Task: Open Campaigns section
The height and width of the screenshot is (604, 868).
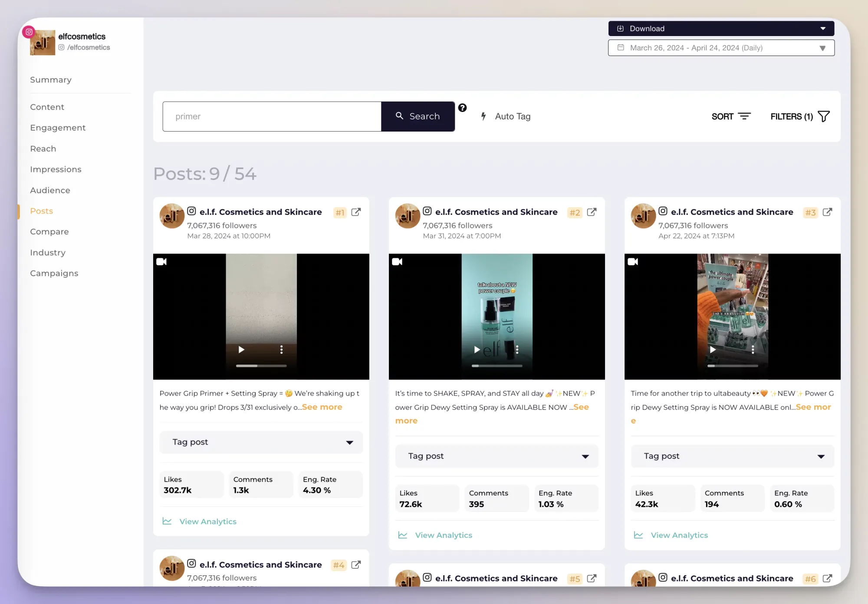Action: 54,274
